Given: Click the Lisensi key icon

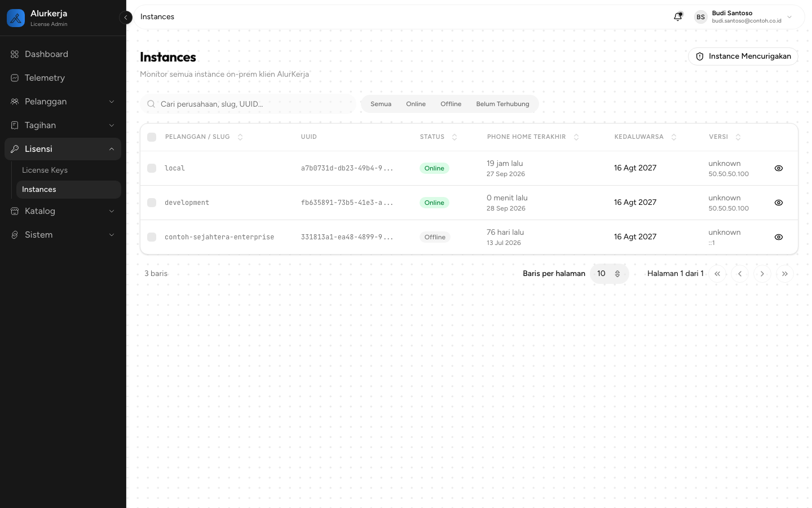Looking at the screenshot, I should 15,149.
